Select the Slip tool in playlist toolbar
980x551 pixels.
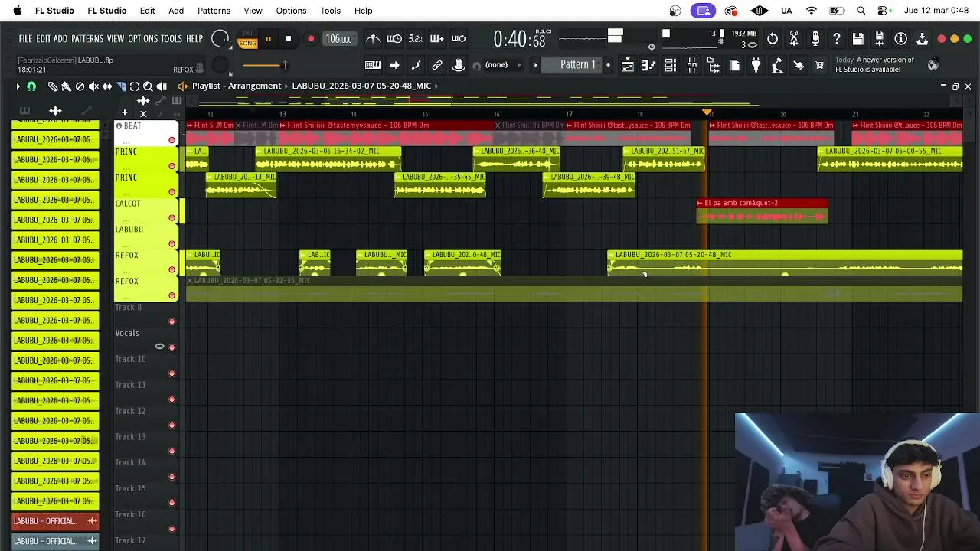point(107,86)
